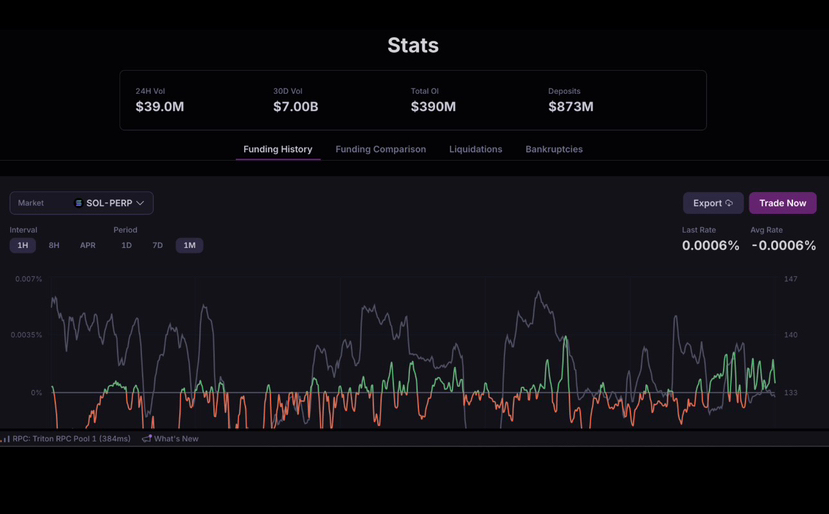Switch to the Funding Comparison tab
This screenshot has width=829, height=514.
coord(381,149)
